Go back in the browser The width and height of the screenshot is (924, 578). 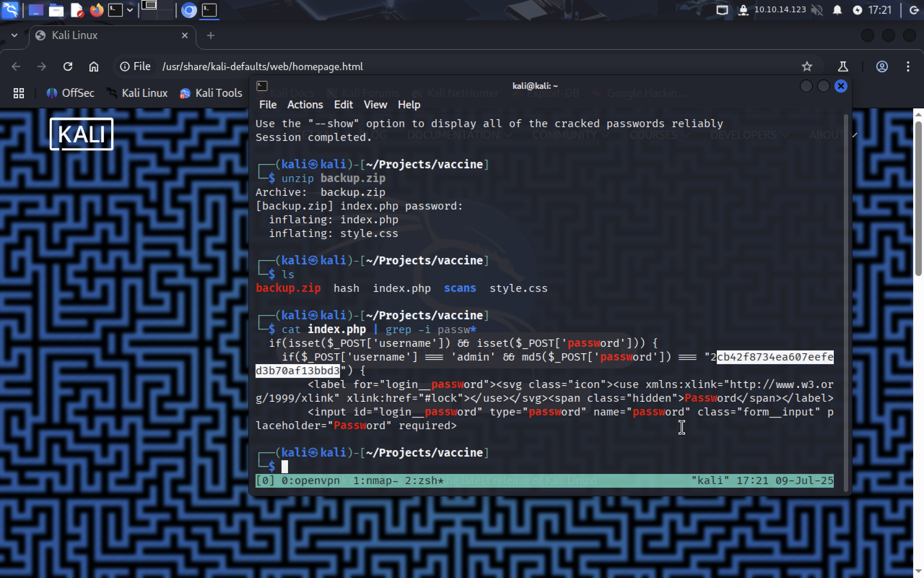(16, 66)
